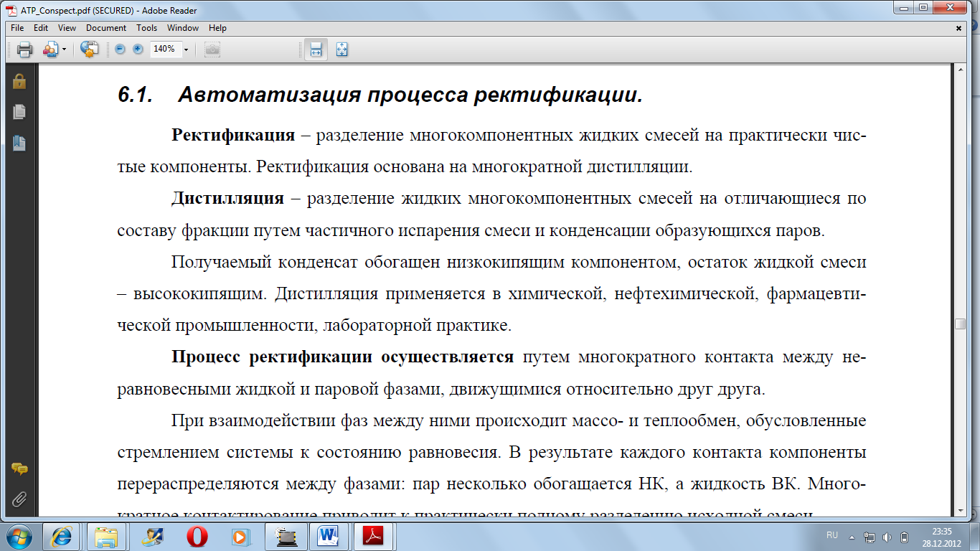Click the zoom out minus button
Screen dimensions: 980x551
point(120,50)
